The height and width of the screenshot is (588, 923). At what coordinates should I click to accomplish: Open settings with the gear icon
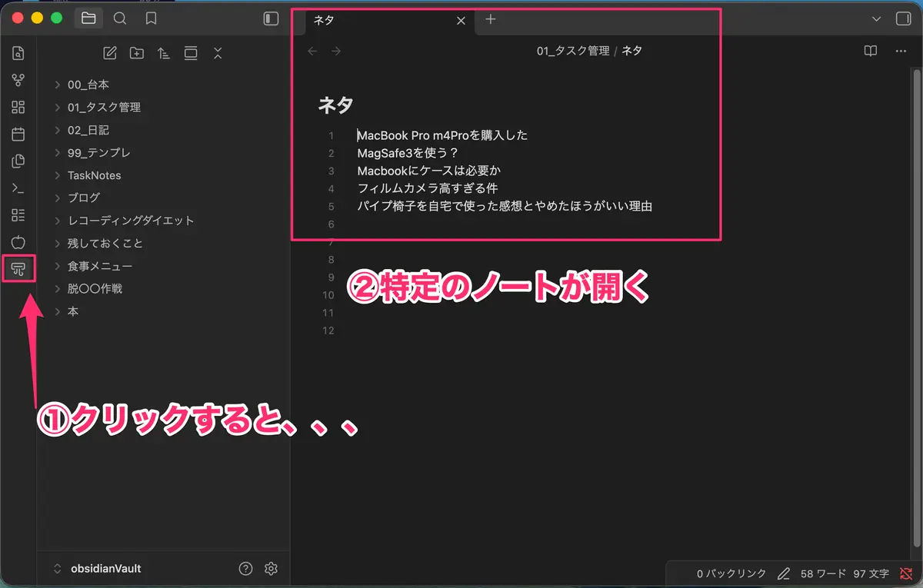pyautogui.click(x=271, y=569)
